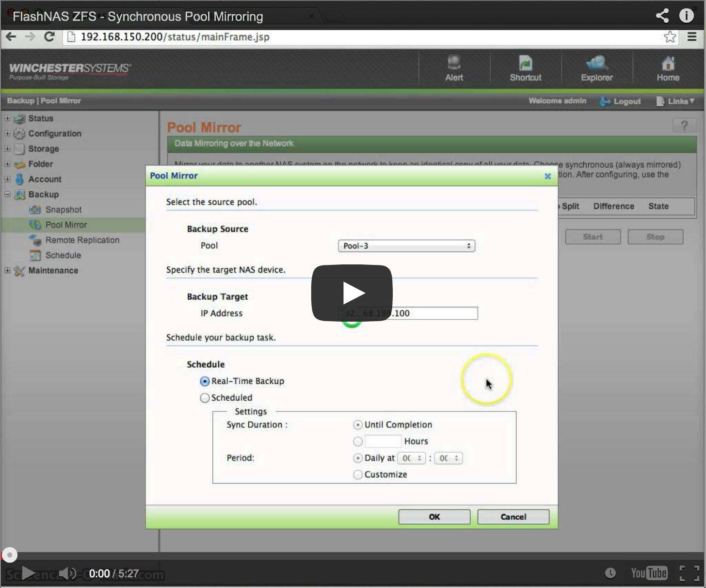Click the Snapshot camera icon
This screenshot has height=588, width=706.
(35, 210)
